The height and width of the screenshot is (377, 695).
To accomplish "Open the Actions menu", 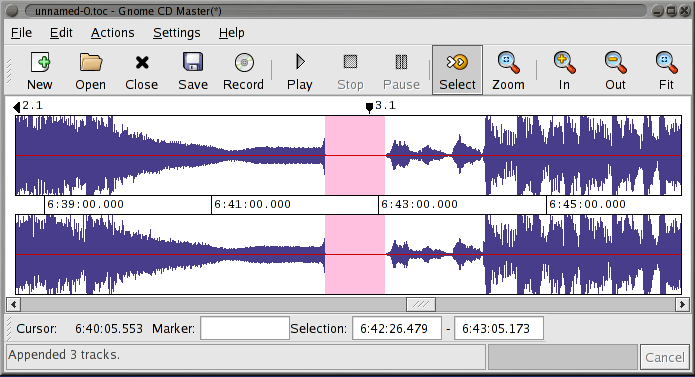I will coord(113,33).
